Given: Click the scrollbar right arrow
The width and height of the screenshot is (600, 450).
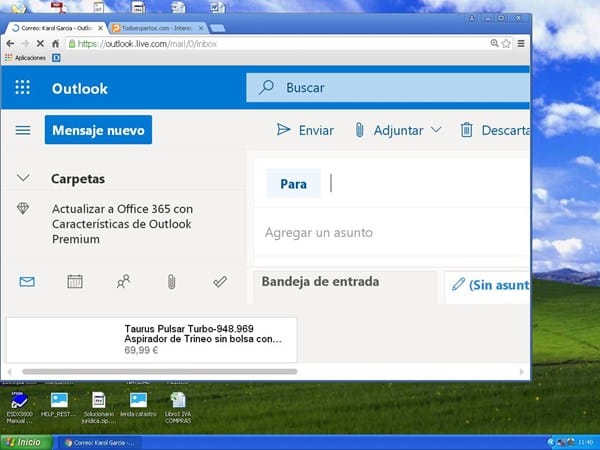Looking at the screenshot, I should tap(522, 372).
